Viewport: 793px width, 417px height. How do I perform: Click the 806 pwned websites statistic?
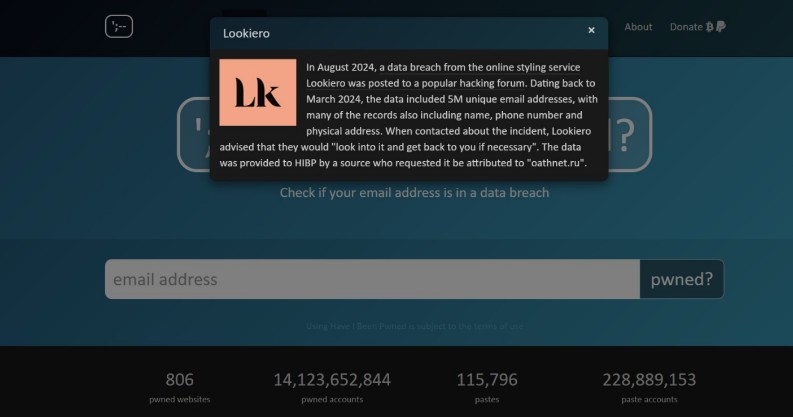pos(180,380)
